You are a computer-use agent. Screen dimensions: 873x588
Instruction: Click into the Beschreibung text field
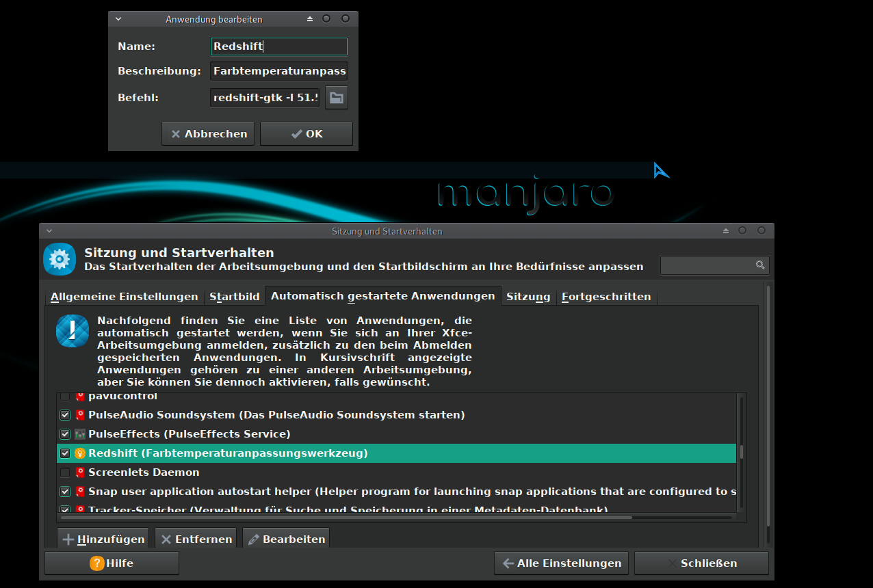click(278, 71)
